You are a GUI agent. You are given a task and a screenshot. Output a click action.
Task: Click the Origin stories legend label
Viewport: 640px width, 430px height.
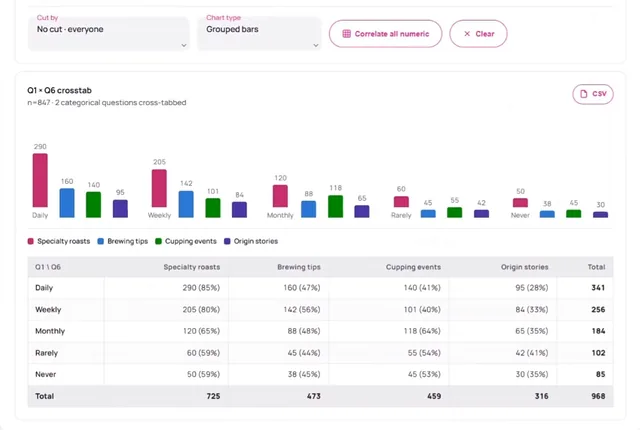tap(256, 241)
